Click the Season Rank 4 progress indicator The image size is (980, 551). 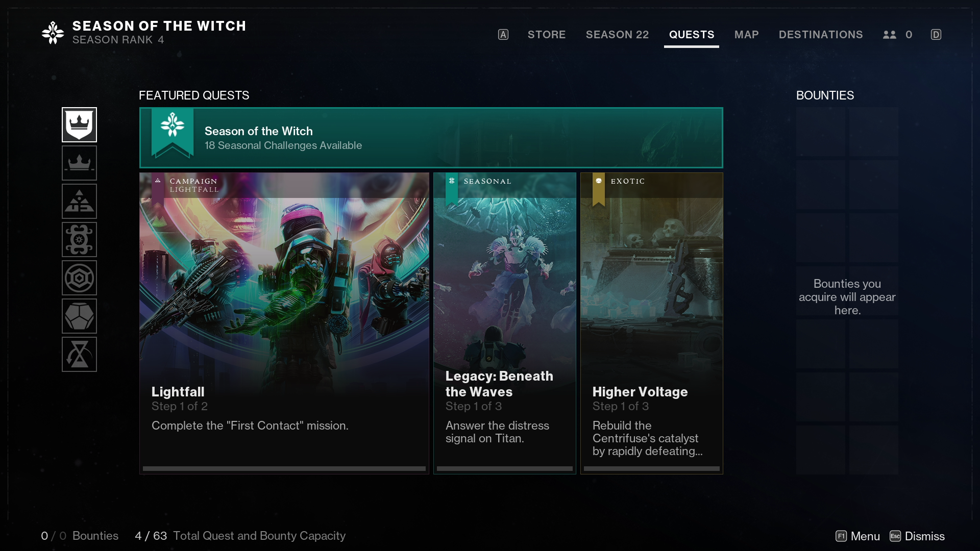118,39
